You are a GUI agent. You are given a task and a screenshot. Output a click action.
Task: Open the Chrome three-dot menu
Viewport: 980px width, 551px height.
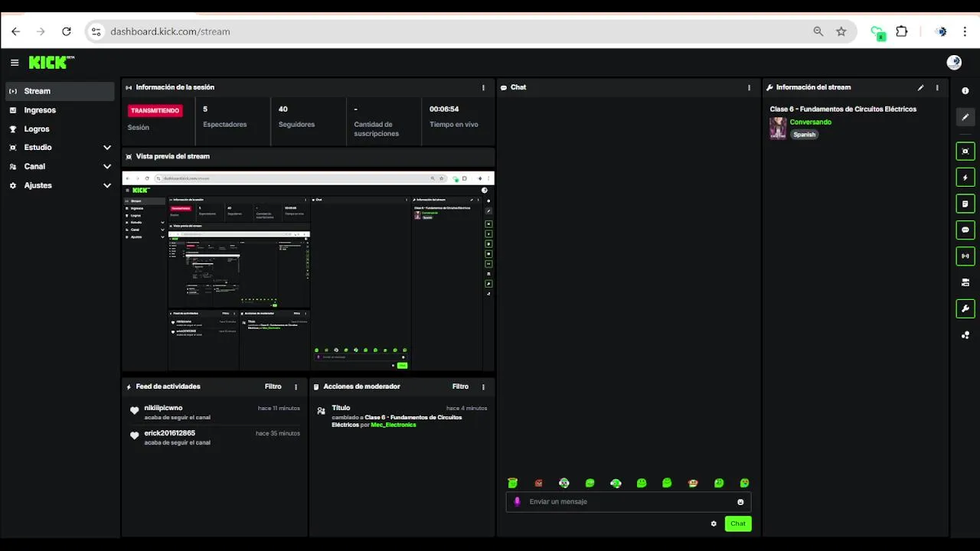965,31
